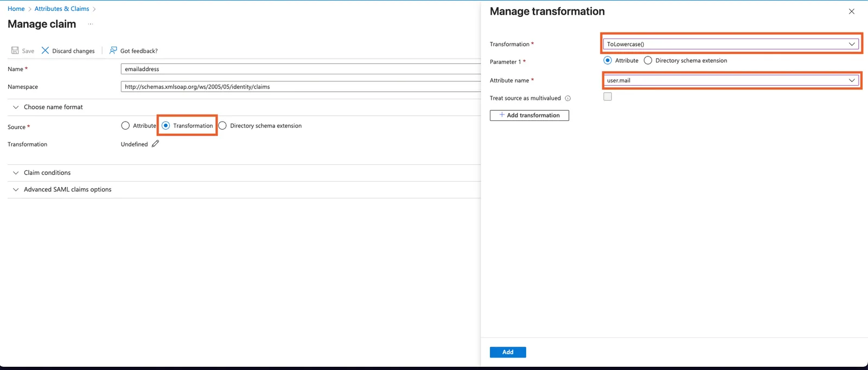The height and width of the screenshot is (370, 868).
Task: Go to Home breadcrumb link
Action: pyautogui.click(x=16, y=9)
